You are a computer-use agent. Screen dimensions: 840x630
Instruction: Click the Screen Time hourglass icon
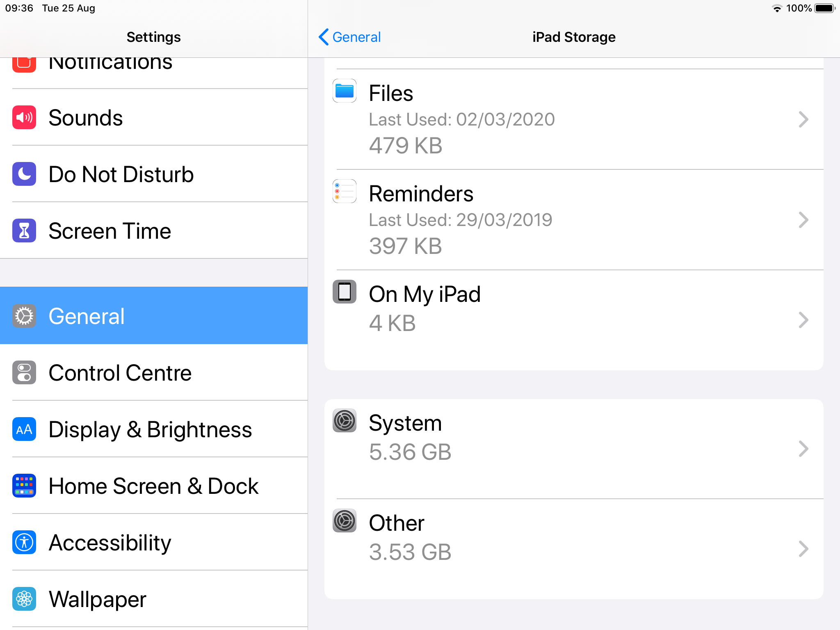coord(24,231)
